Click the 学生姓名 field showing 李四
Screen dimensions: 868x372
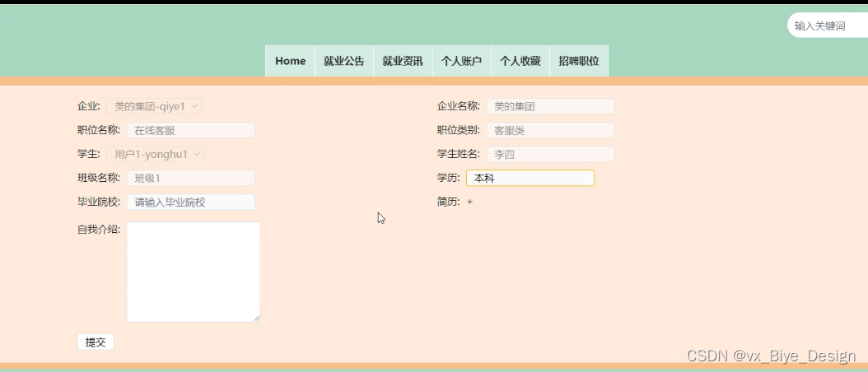point(550,154)
